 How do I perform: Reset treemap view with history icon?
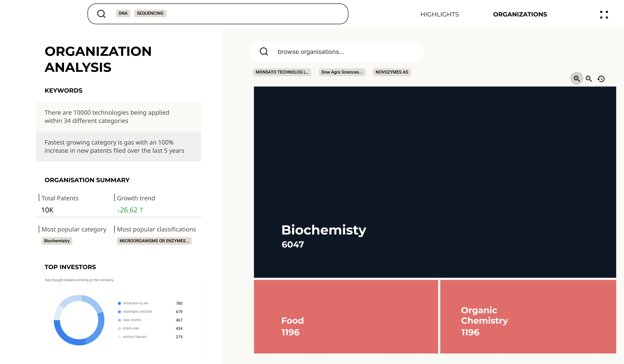(601, 79)
